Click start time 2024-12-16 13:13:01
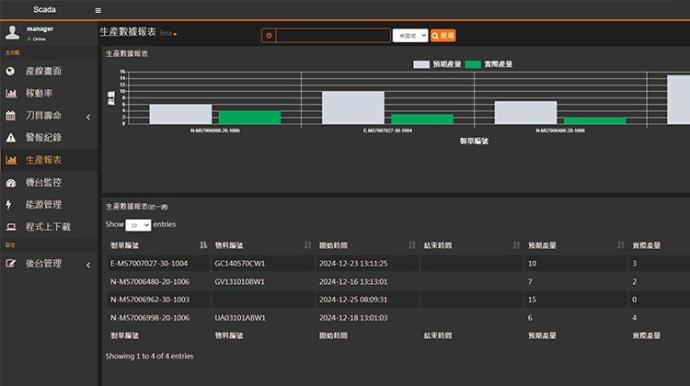Screen dimensions: 690x386 click(x=353, y=281)
